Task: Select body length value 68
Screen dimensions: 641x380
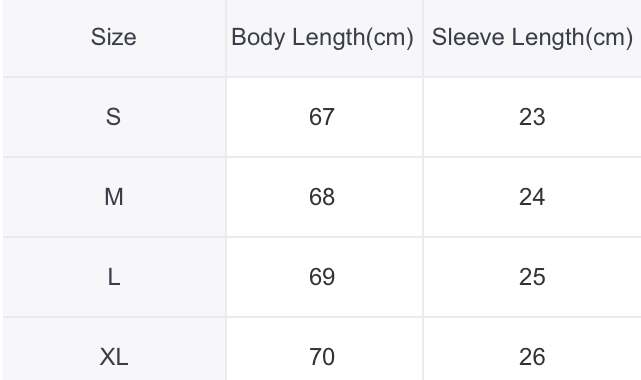Action: click(x=322, y=197)
